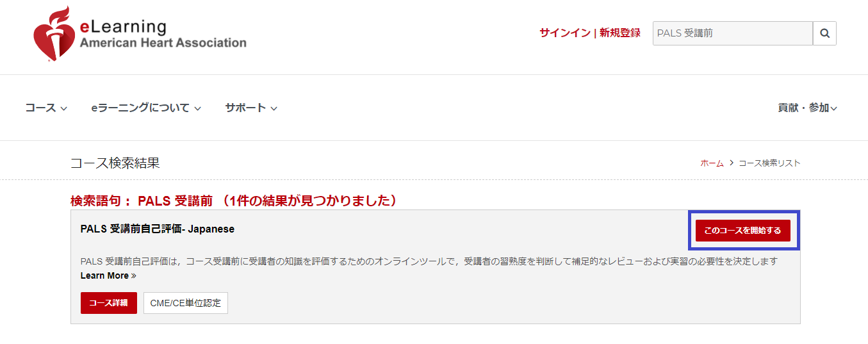Expand the サポート dropdown menu
The image size is (868, 344).
point(251,108)
